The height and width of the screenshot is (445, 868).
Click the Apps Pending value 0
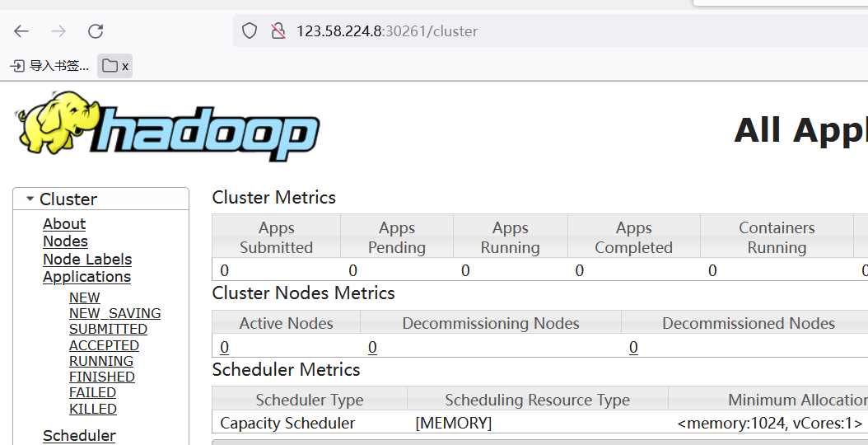tap(352, 271)
